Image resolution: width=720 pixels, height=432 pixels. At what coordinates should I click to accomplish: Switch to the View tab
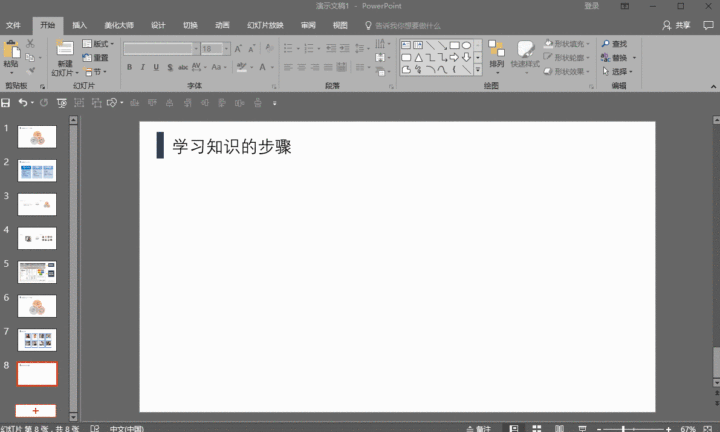[340, 25]
